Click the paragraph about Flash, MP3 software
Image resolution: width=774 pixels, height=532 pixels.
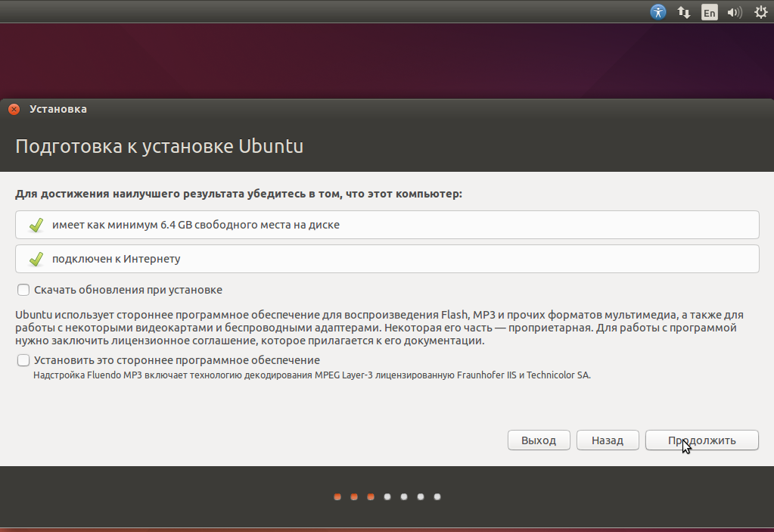point(379,328)
